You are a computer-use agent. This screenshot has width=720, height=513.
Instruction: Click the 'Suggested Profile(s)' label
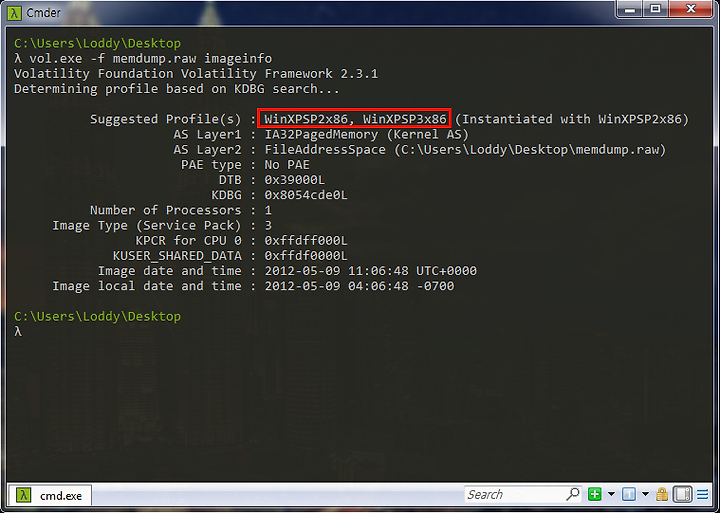click(165, 119)
